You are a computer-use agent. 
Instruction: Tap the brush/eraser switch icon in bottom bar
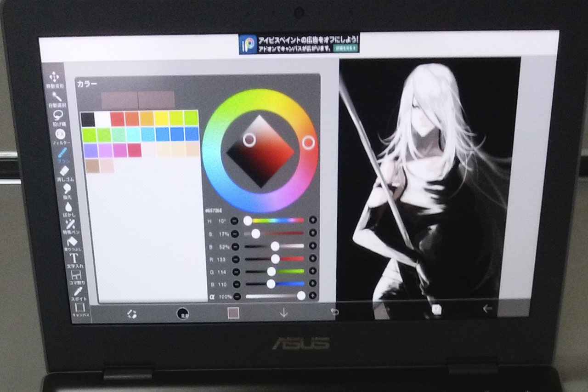point(132,314)
